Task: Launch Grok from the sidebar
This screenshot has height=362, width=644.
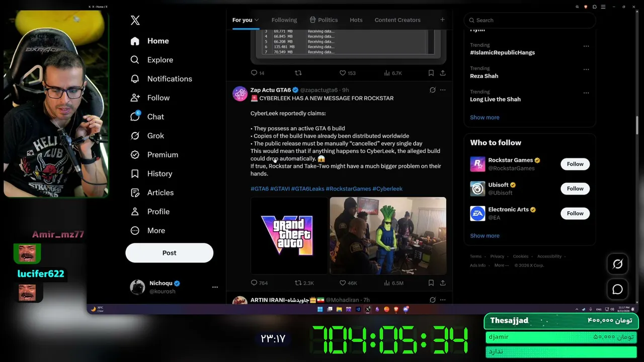Action: click(147, 136)
